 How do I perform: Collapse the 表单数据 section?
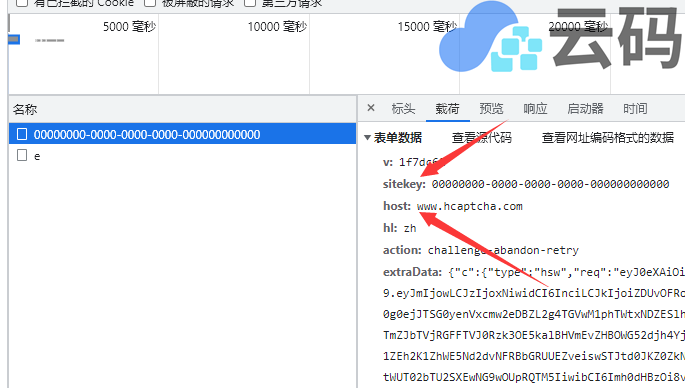(367, 138)
